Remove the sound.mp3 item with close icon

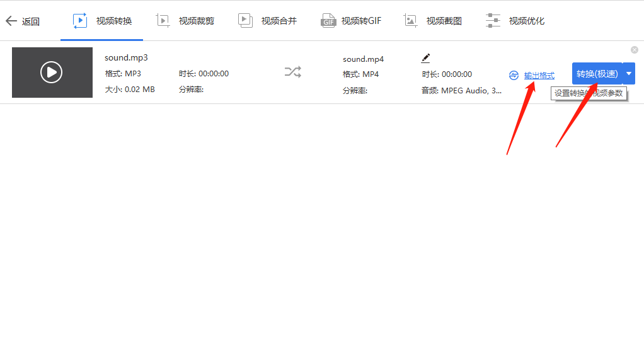point(635,50)
